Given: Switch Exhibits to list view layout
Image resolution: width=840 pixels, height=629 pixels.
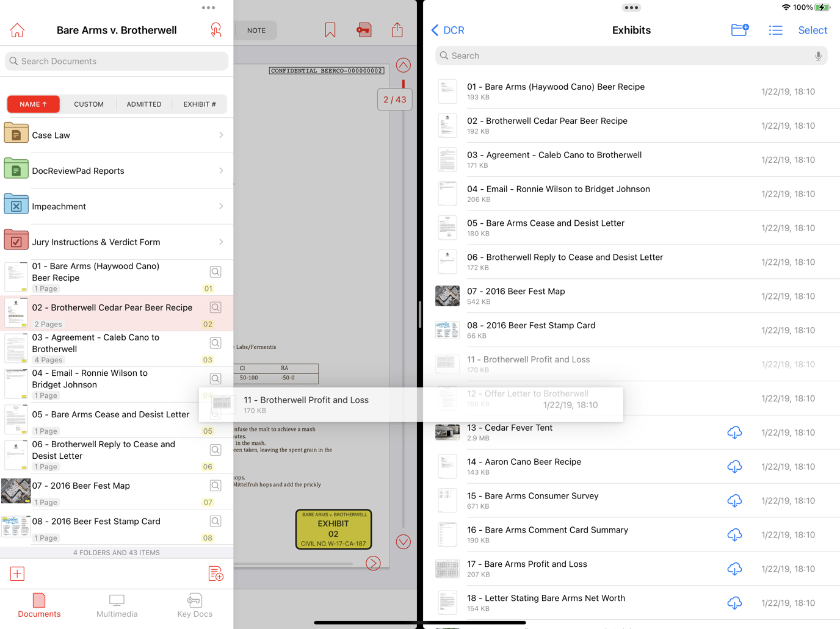Looking at the screenshot, I should (x=775, y=29).
